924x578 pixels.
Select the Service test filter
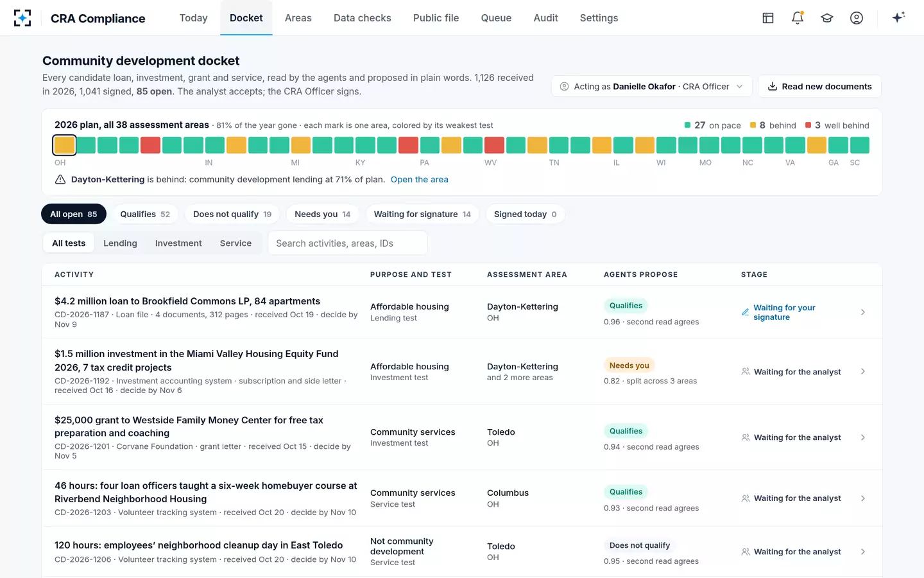(x=235, y=243)
